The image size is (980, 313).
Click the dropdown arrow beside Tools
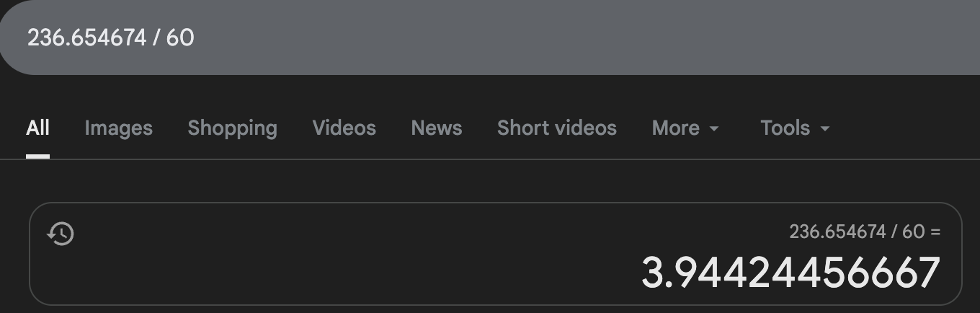tap(825, 129)
